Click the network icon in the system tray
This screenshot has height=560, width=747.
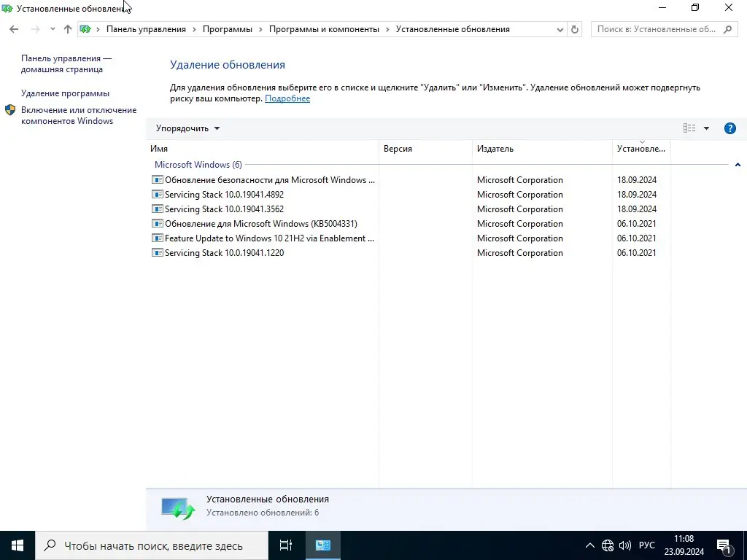pos(608,545)
